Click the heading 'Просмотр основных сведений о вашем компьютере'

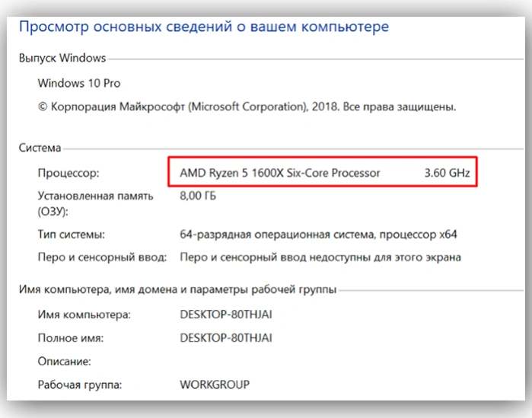click(x=204, y=27)
